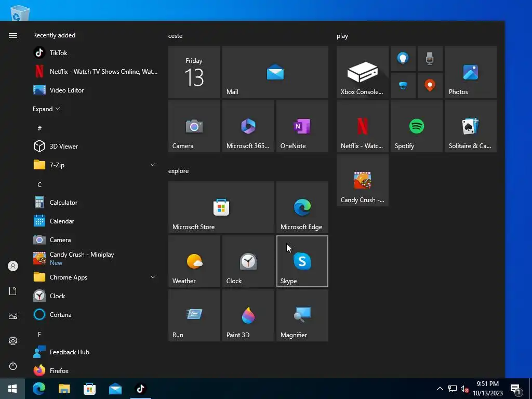Open the OneNote tile

coord(302,126)
